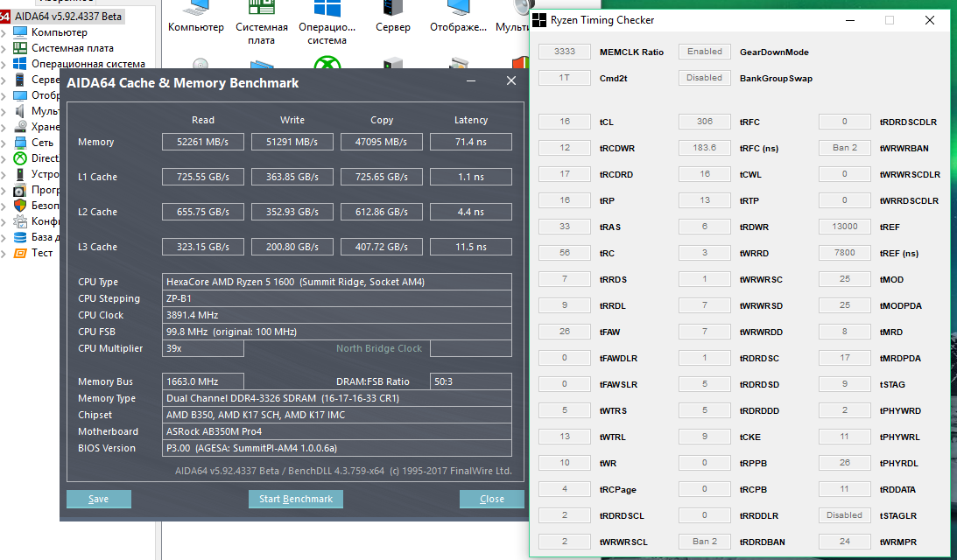Click the Отображение monitor icon in the tree
Image resolution: width=957 pixels, height=560 pixels.
tap(20, 95)
